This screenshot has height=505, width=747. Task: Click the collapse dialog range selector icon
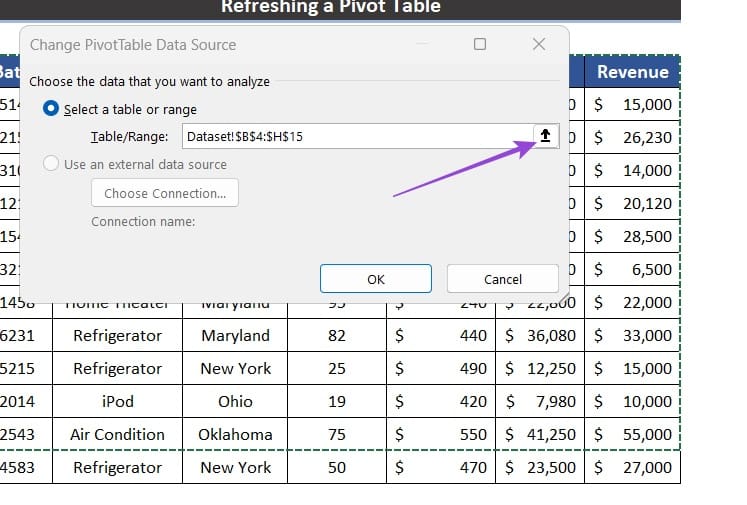[545, 136]
